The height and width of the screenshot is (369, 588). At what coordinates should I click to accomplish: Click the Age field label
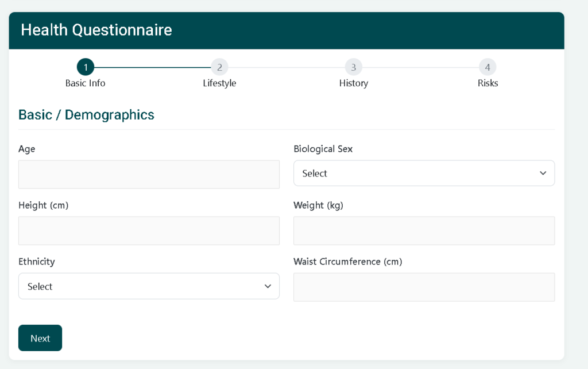pos(26,149)
